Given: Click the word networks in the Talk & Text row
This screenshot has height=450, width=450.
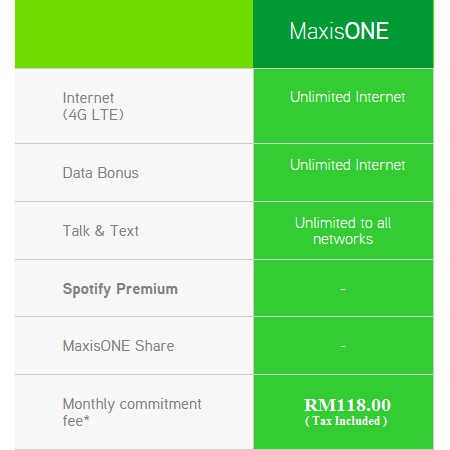Looking at the screenshot, I should point(343,239).
